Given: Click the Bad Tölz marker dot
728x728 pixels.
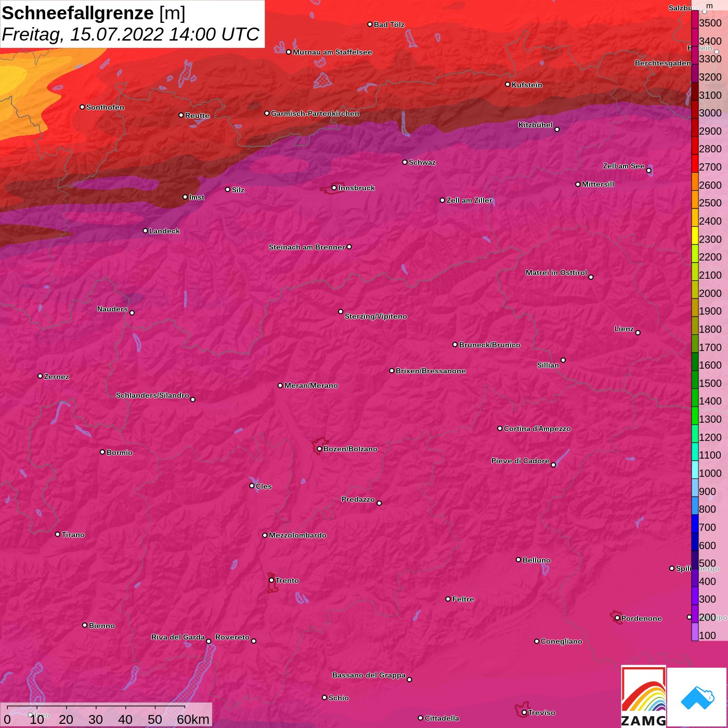Looking at the screenshot, I should click(x=370, y=24).
